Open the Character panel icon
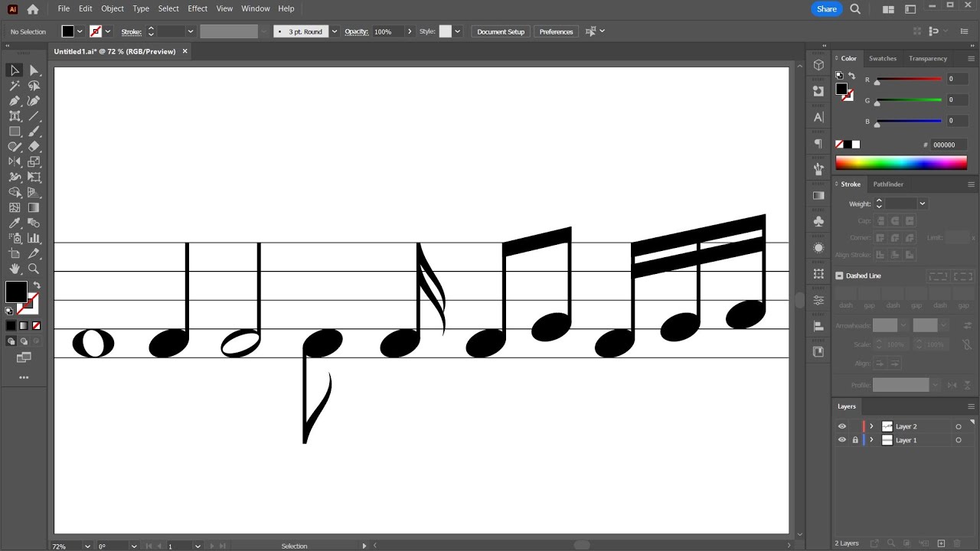 pos(818,117)
